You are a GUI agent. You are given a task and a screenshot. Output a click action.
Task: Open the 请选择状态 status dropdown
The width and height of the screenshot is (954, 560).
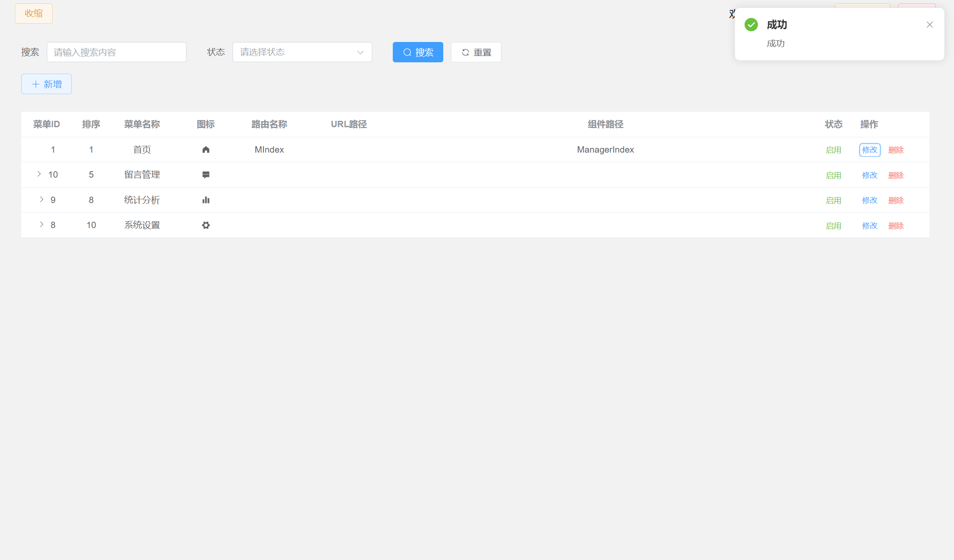click(x=302, y=52)
